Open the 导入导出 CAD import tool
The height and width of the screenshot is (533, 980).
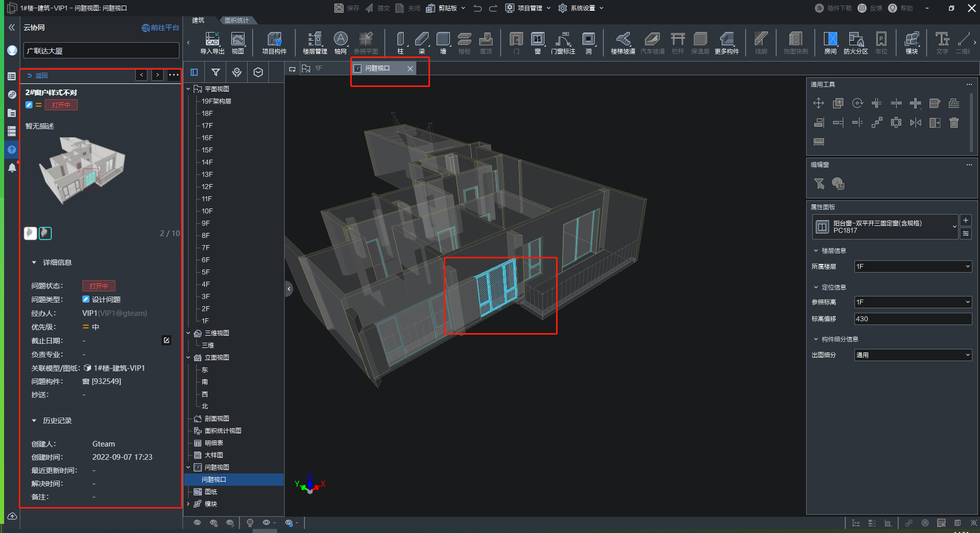(212, 43)
